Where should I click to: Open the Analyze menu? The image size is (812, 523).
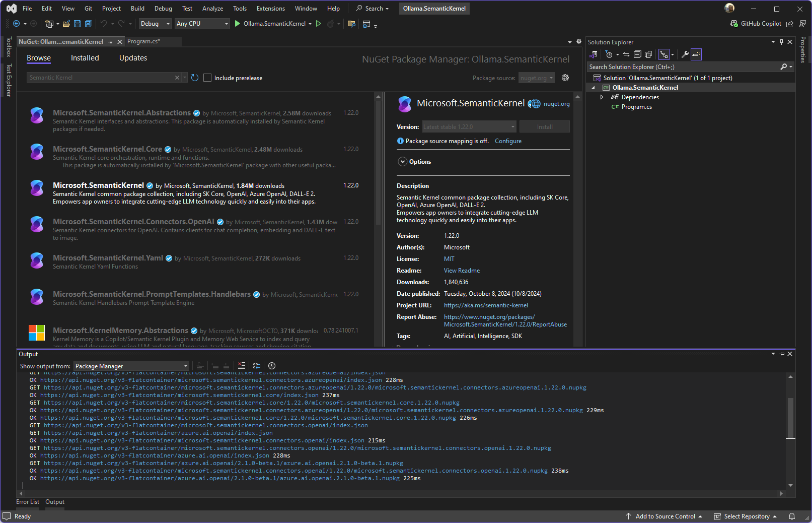coord(212,9)
